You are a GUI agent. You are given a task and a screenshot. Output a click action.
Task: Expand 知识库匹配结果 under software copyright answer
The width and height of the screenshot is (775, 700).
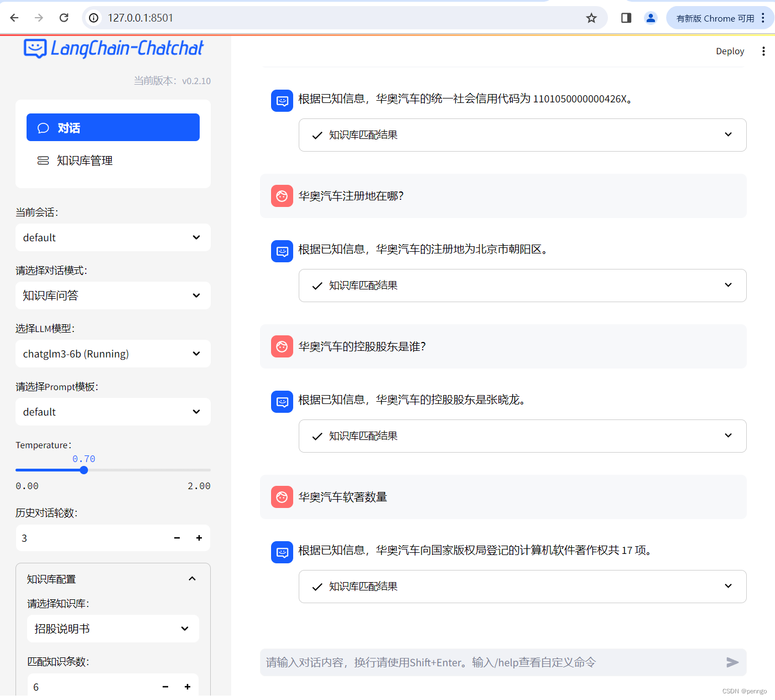click(x=522, y=587)
